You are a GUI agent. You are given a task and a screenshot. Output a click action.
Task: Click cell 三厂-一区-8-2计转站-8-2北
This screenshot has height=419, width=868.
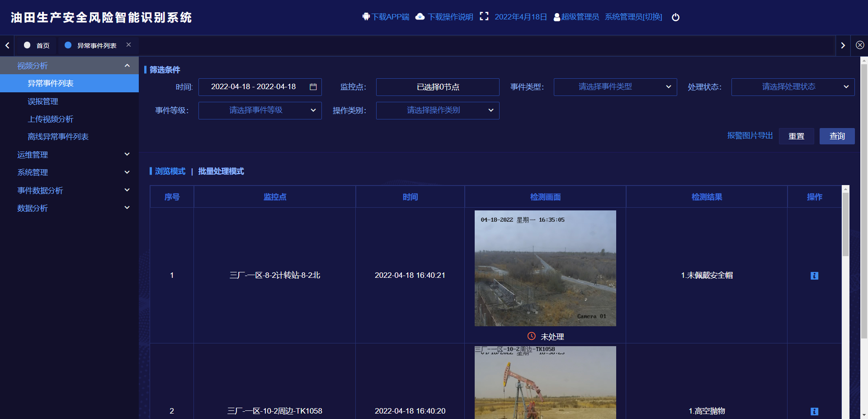point(275,275)
